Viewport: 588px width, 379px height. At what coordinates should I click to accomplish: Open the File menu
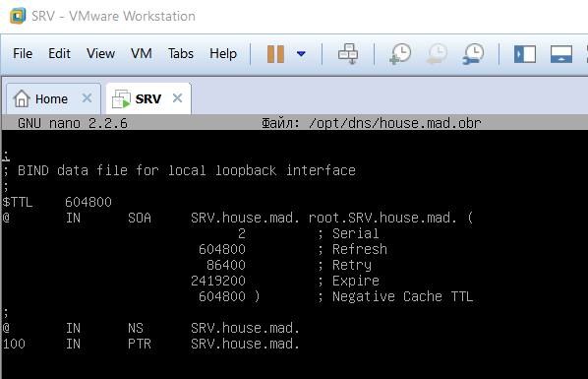pos(23,54)
